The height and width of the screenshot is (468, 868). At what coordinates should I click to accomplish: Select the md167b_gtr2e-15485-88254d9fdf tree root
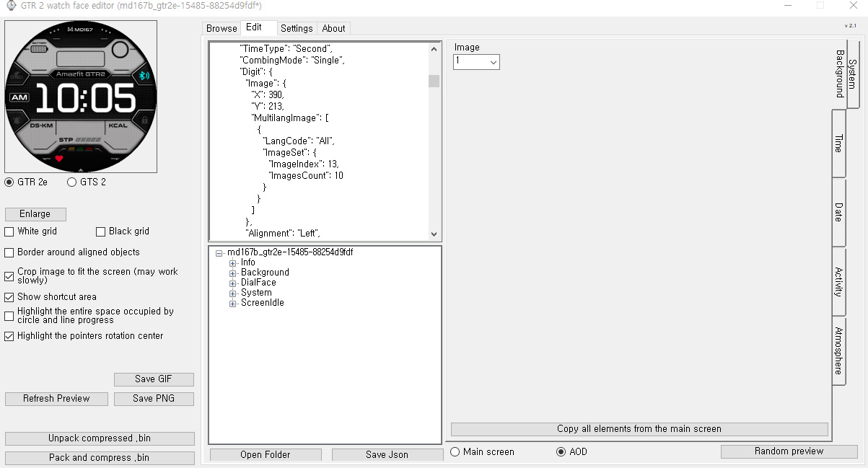pos(290,252)
